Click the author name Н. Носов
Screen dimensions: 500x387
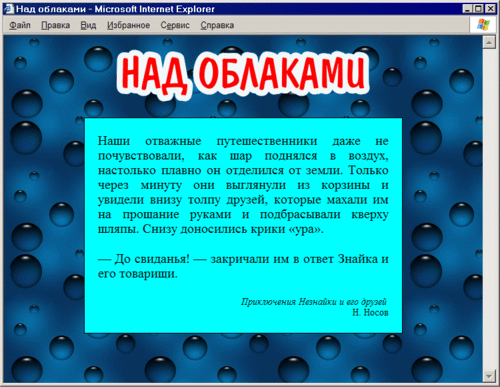click(370, 313)
